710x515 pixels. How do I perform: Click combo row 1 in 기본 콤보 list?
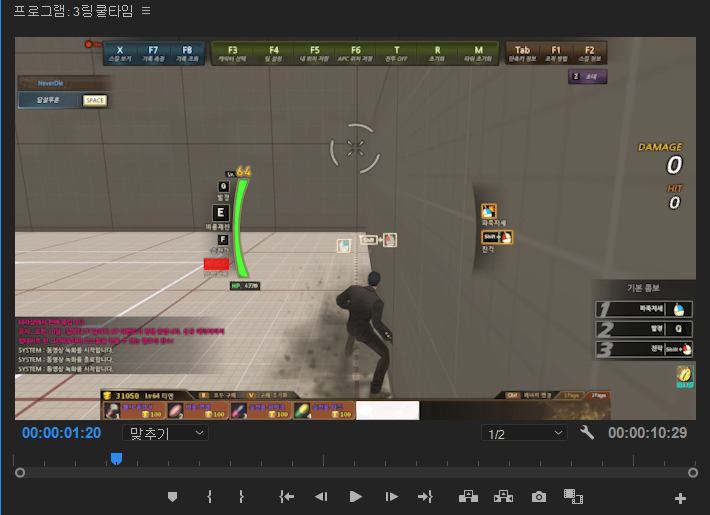tap(643, 310)
